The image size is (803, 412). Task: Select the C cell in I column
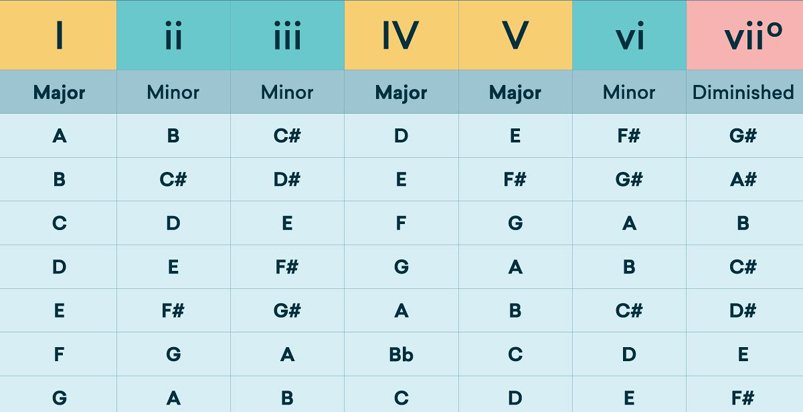(x=58, y=223)
